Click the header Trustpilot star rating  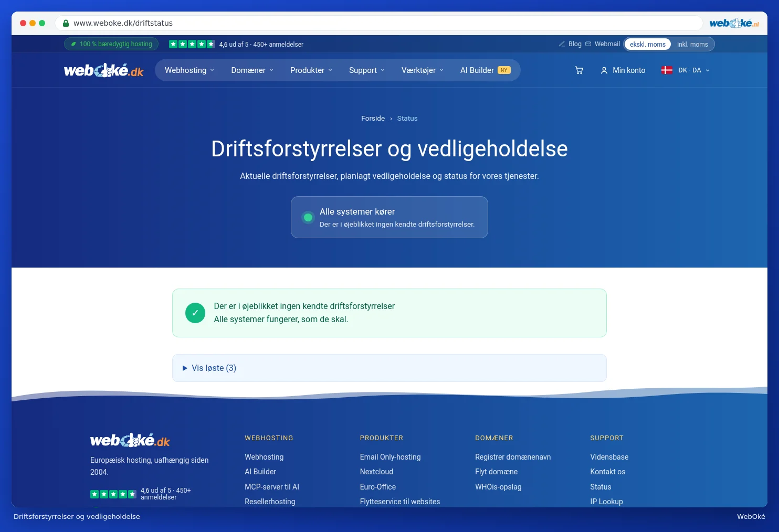pos(192,44)
